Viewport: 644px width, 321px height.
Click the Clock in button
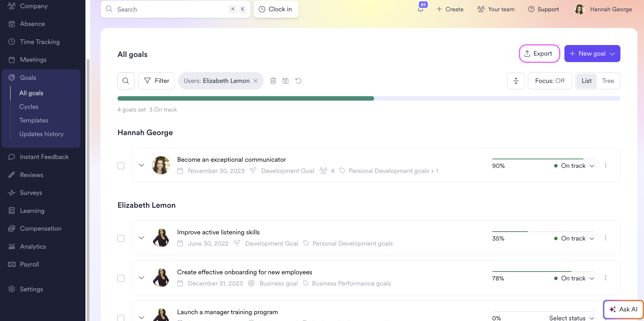pyautogui.click(x=276, y=9)
